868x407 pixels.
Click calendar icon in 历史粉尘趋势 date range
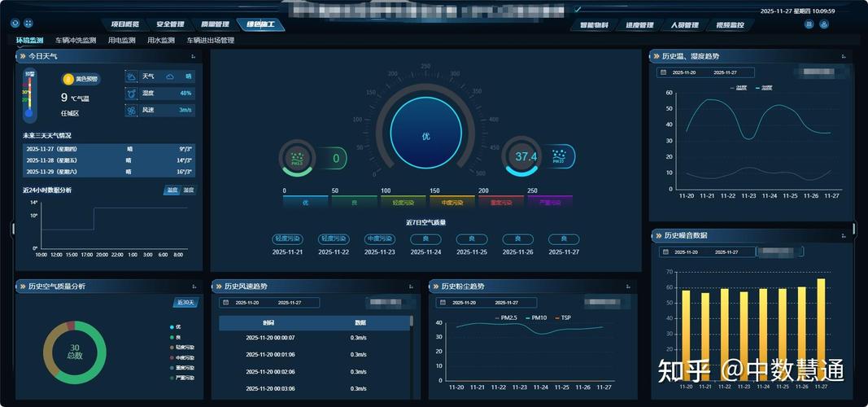(x=443, y=303)
